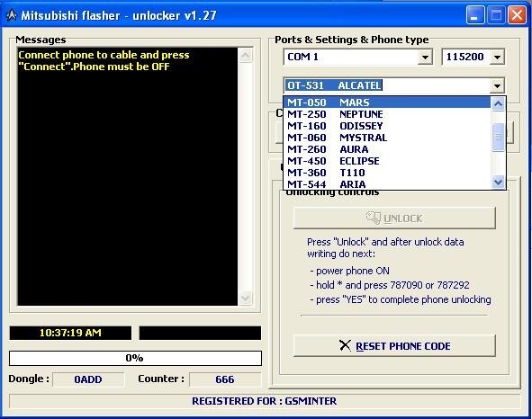Image resolution: width=532 pixels, height=419 pixels.
Task: Pick MT-544 ARIA from the list
Action: [387, 184]
